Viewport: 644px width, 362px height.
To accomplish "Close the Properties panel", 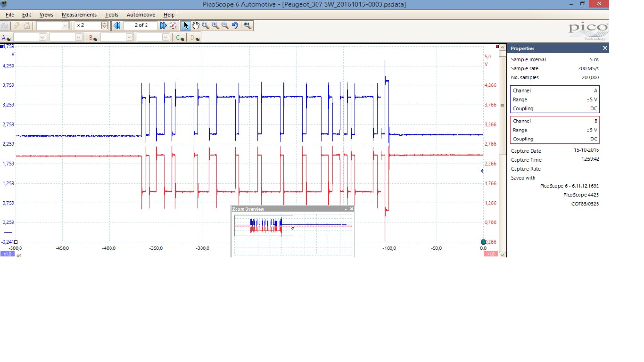I will pyautogui.click(x=605, y=48).
